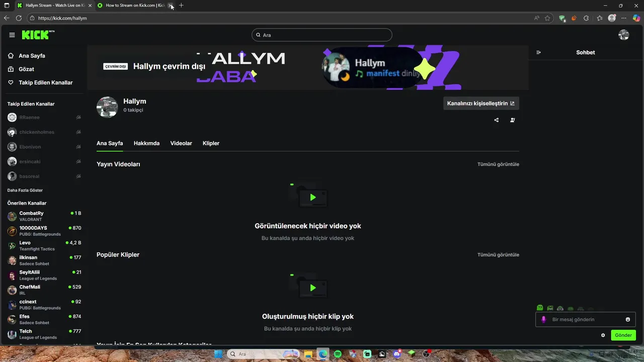Open the Hakkımda tab
The height and width of the screenshot is (362, 644).
[146, 143]
